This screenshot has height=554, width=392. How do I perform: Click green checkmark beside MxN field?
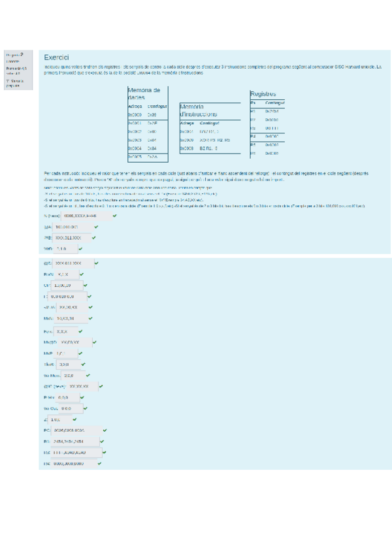[91, 318]
